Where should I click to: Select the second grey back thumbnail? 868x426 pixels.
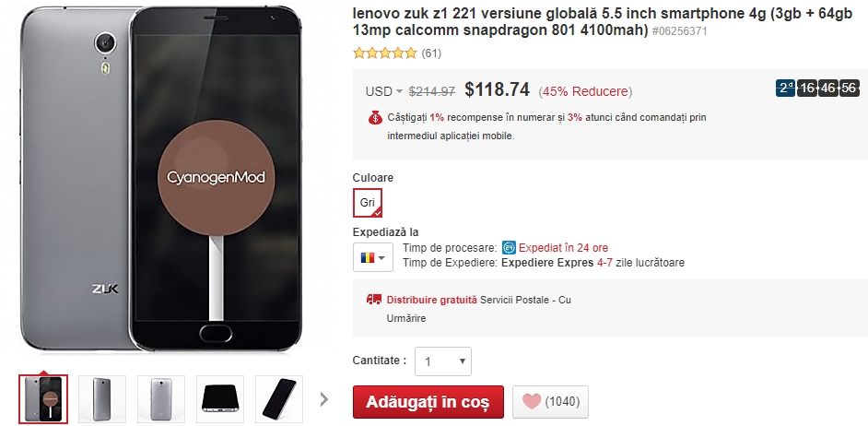[102, 399]
